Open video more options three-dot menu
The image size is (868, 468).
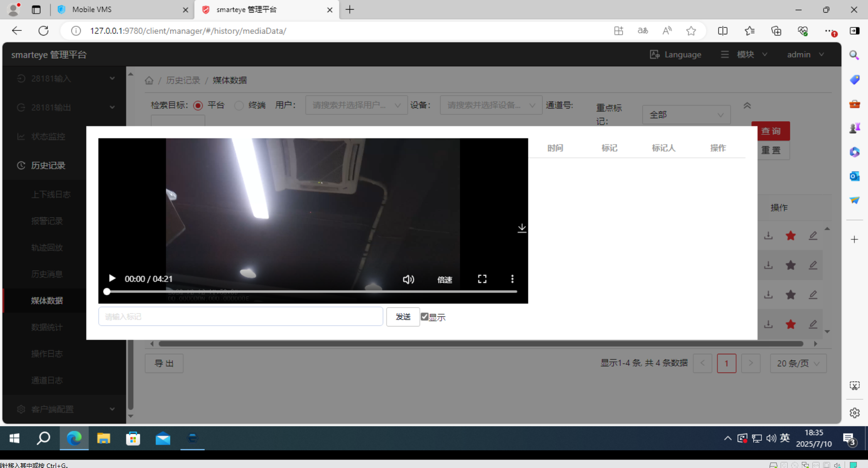coord(512,279)
